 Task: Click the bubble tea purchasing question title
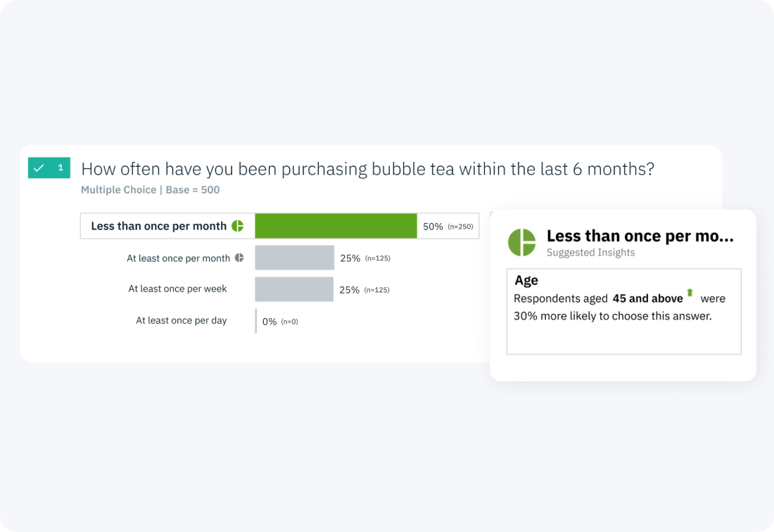368,169
